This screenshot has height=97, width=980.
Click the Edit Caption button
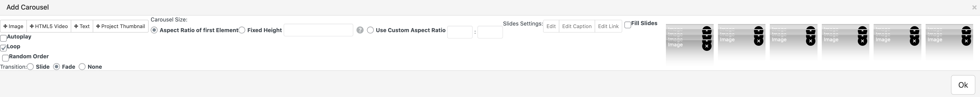pos(576,26)
